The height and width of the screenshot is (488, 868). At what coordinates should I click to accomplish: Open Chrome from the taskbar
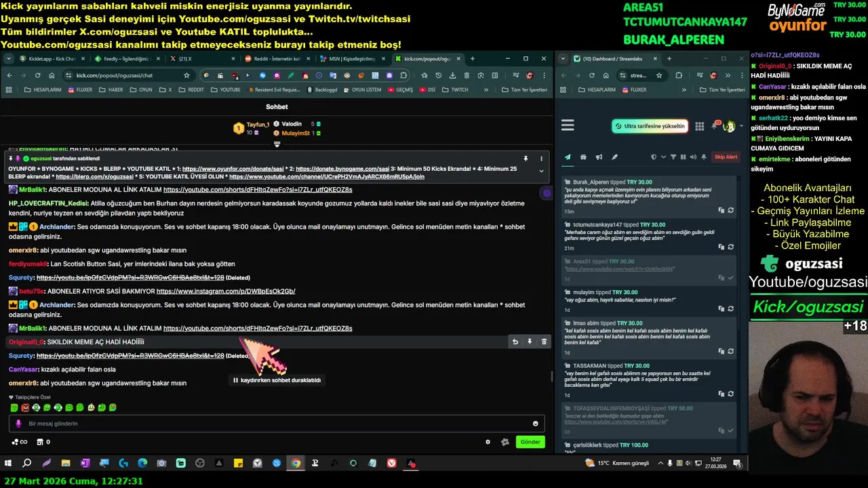click(296, 464)
